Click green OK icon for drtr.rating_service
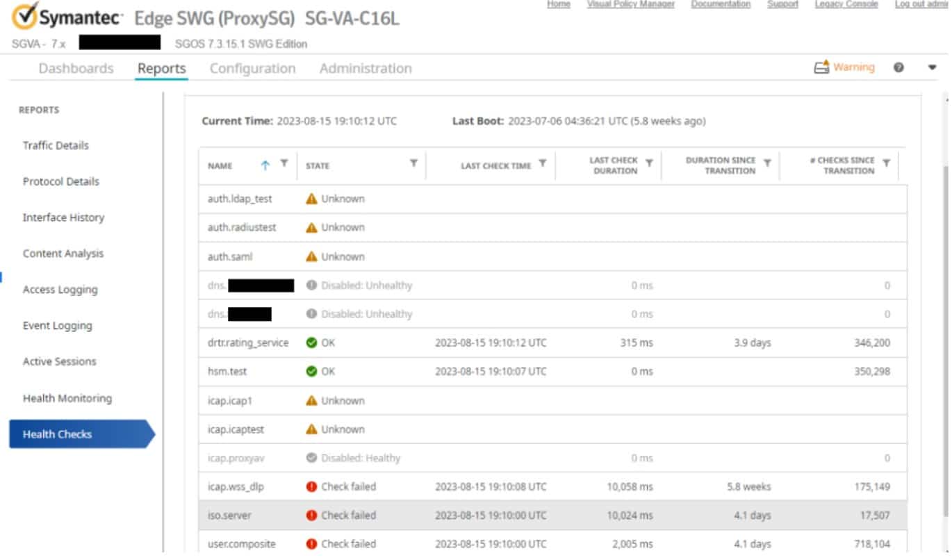This screenshot has width=952, height=560. [x=311, y=343]
